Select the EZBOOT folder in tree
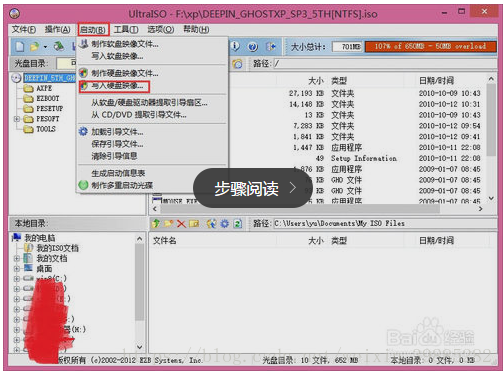The image size is (503, 376). [x=48, y=99]
